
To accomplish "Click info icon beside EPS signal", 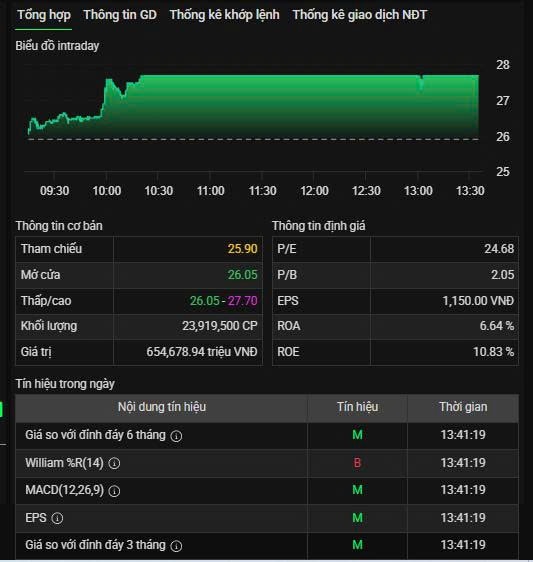I will click(x=57, y=518).
